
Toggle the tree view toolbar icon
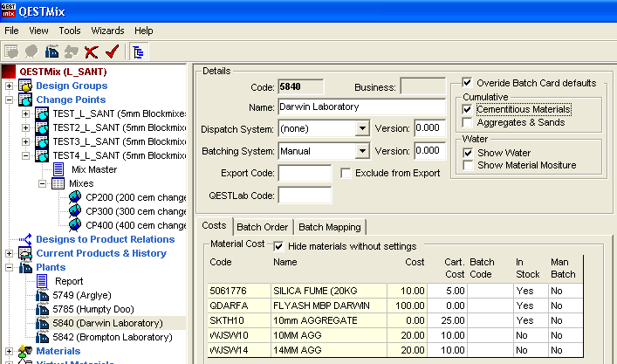pos(139,52)
